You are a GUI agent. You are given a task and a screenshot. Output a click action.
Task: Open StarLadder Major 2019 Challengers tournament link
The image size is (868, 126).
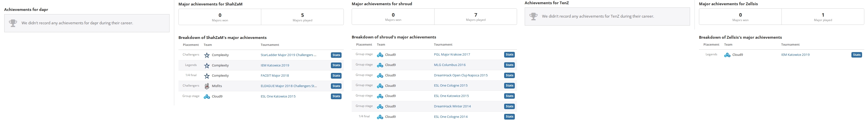point(289,55)
